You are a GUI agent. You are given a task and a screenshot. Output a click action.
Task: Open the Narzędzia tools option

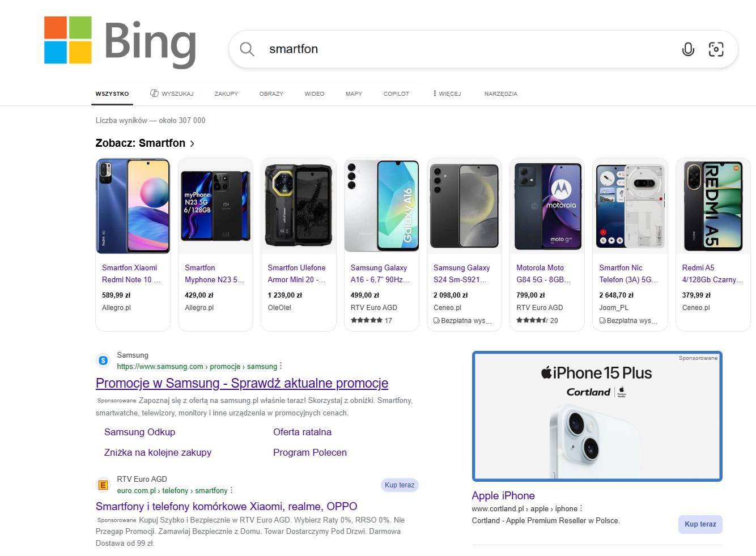tap(500, 94)
